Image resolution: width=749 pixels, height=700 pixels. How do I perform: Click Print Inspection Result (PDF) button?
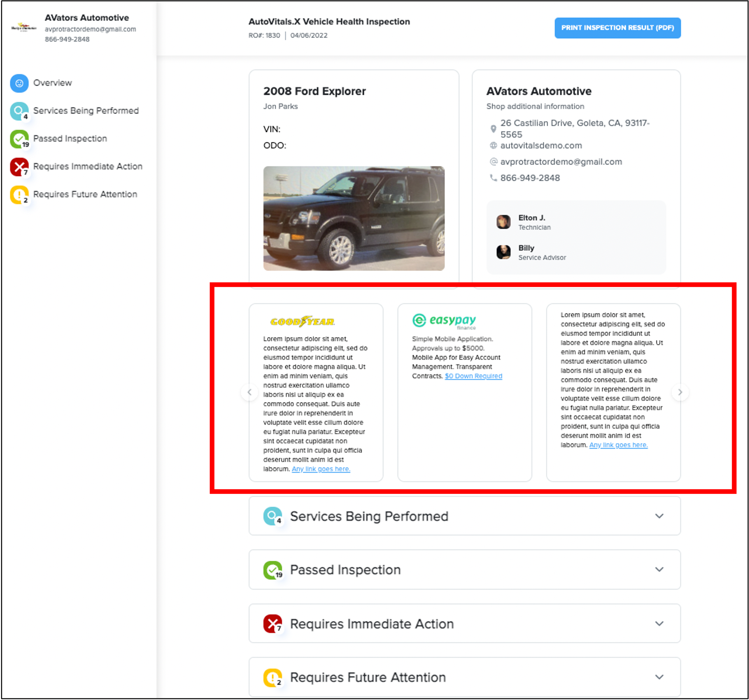pyautogui.click(x=617, y=28)
